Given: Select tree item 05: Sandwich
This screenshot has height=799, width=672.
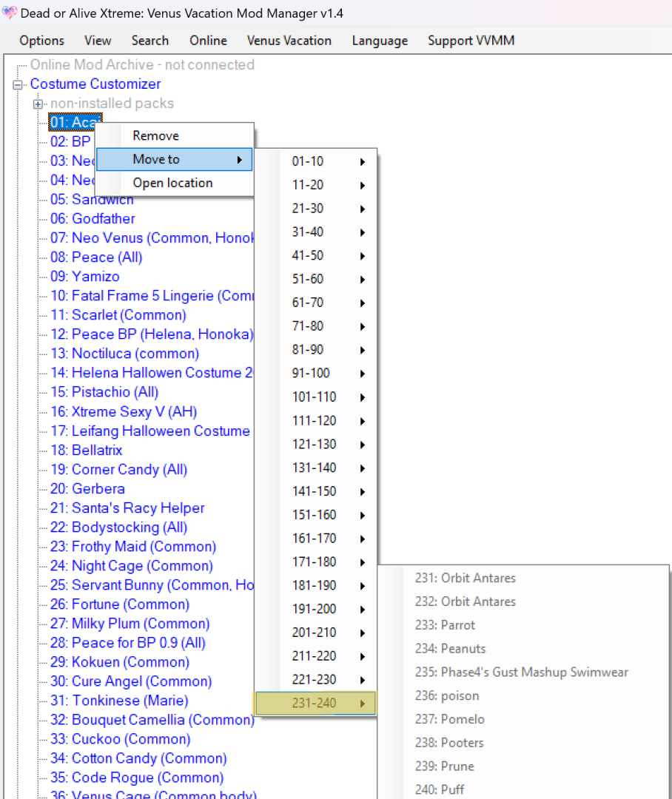Looking at the screenshot, I should (92, 200).
